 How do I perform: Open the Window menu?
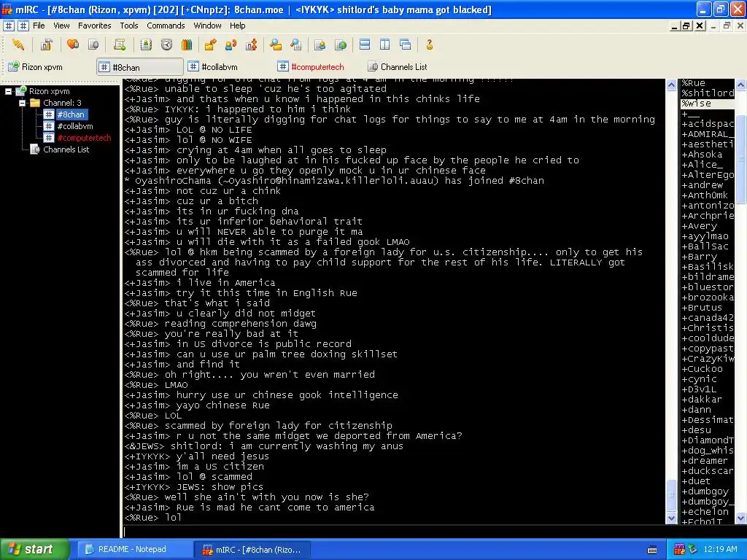point(207,26)
